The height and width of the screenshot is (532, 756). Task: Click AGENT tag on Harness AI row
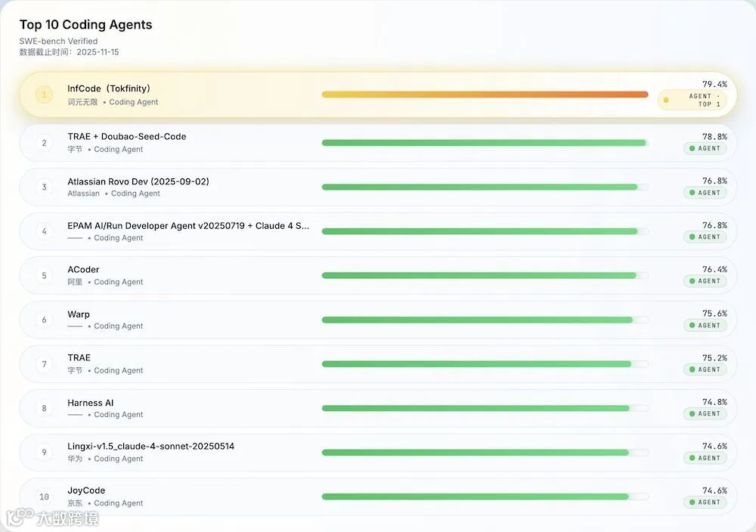[x=705, y=413]
